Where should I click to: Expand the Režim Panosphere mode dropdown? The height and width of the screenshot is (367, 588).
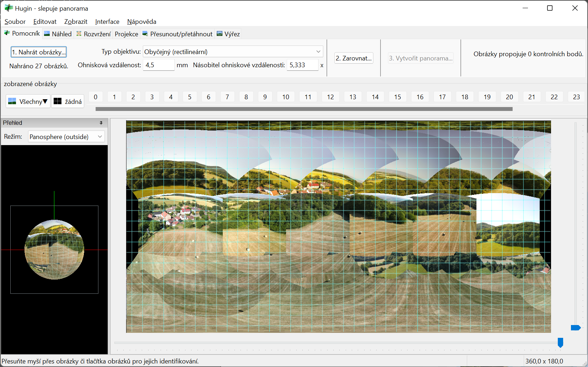tap(66, 137)
